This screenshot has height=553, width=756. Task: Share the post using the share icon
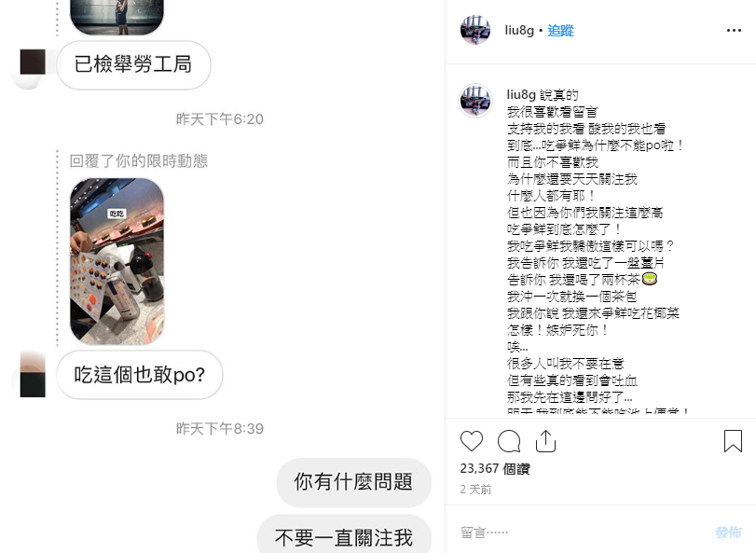(x=545, y=441)
